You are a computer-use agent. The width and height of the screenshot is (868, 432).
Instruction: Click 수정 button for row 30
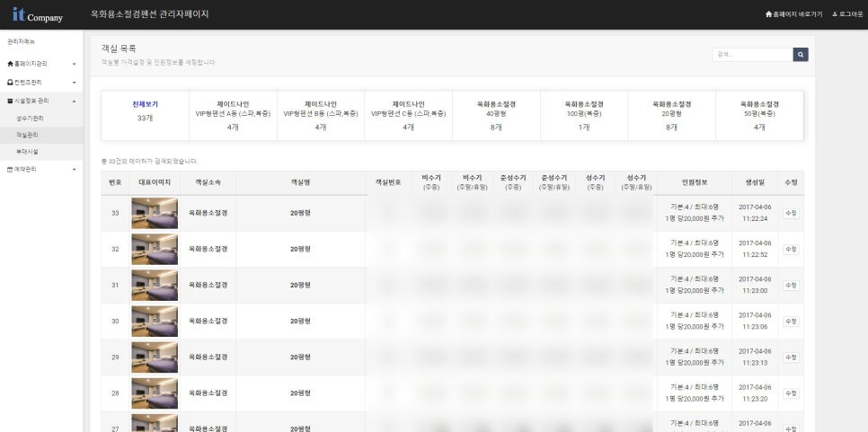coord(791,322)
